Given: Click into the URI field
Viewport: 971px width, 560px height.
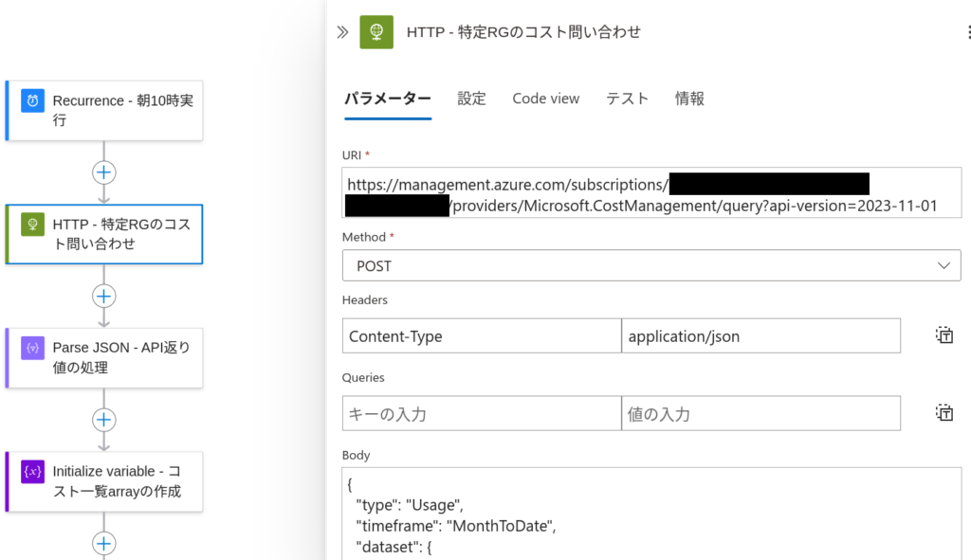Looking at the screenshot, I should [x=651, y=192].
